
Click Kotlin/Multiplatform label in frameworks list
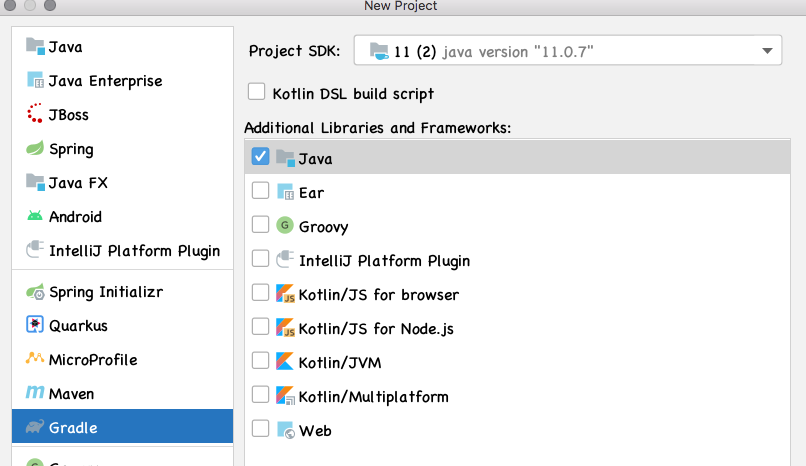point(373,397)
